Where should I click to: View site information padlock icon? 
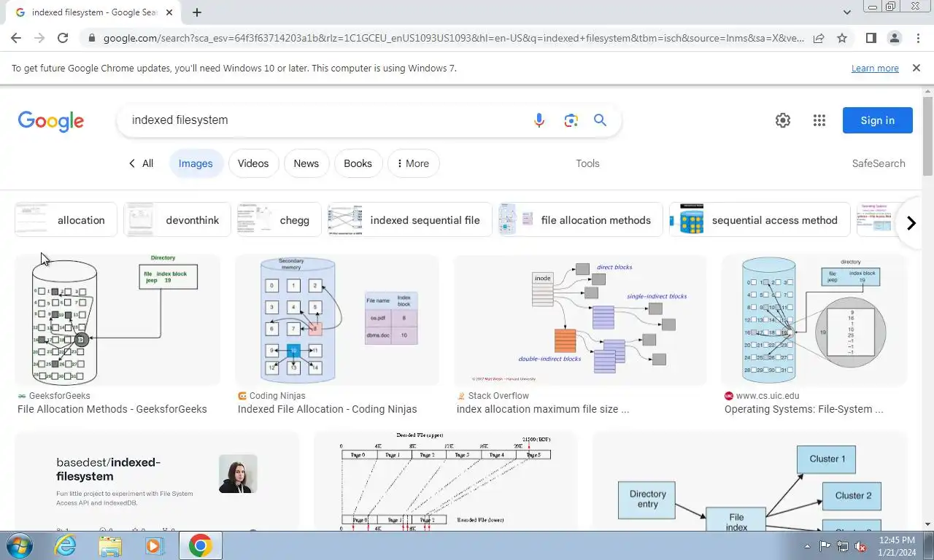(x=90, y=39)
